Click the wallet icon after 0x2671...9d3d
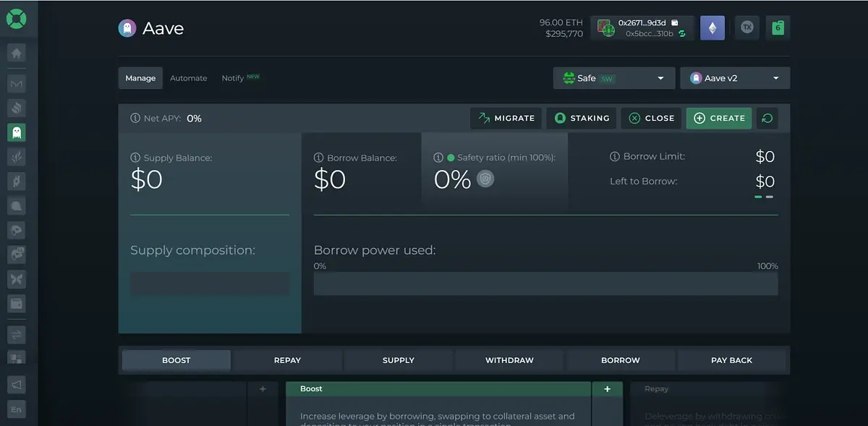Image resolution: width=868 pixels, height=426 pixels. click(675, 22)
